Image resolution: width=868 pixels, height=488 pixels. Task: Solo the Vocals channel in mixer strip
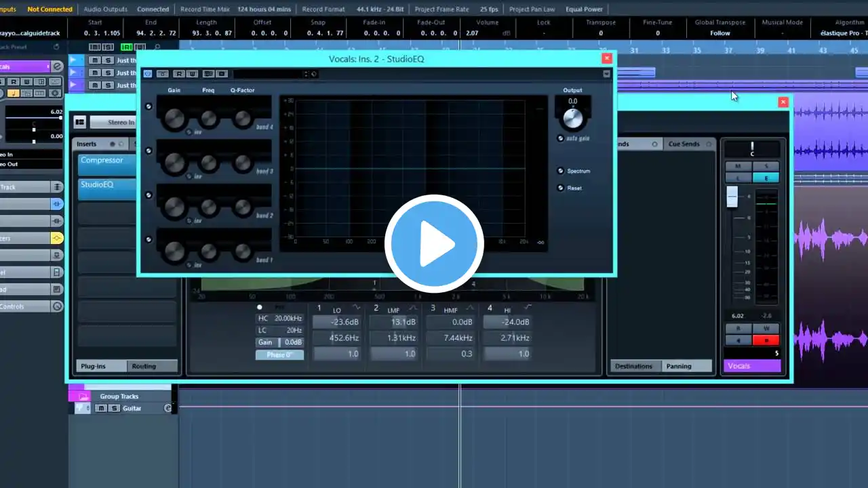click(x=766, y=166)
